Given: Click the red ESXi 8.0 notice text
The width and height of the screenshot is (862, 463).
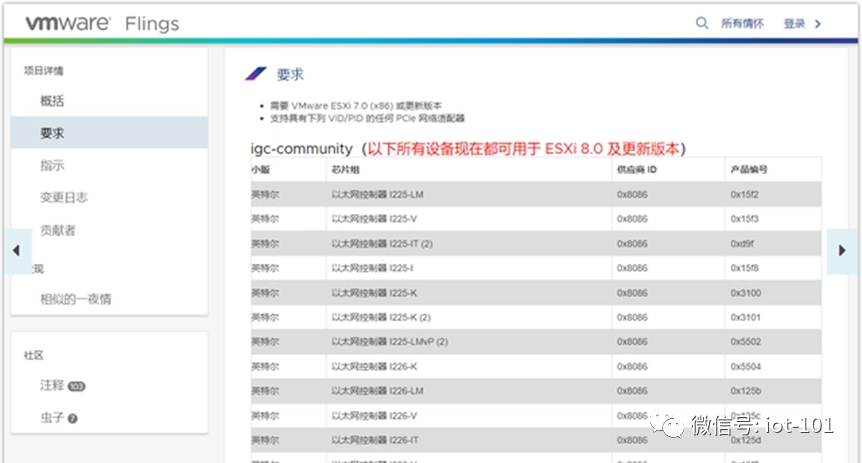Looking at the screenshot, I should pos(523,148).
